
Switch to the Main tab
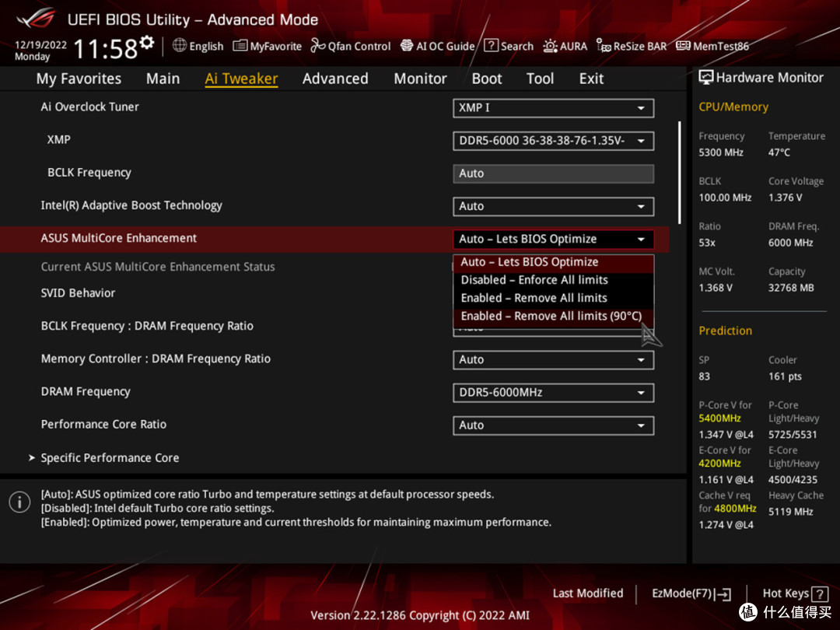point(163,79)
